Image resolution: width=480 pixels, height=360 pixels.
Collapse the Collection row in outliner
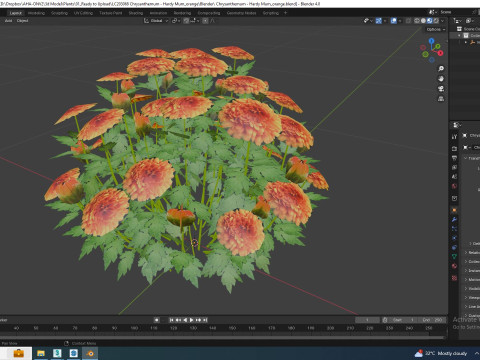point(460,36)
